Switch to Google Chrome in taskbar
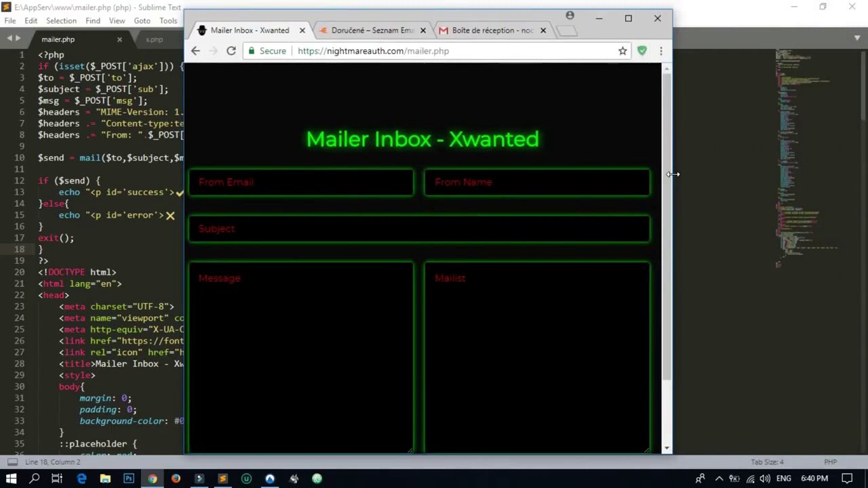The height and width of the screenshot is (488, 868). 152,479
